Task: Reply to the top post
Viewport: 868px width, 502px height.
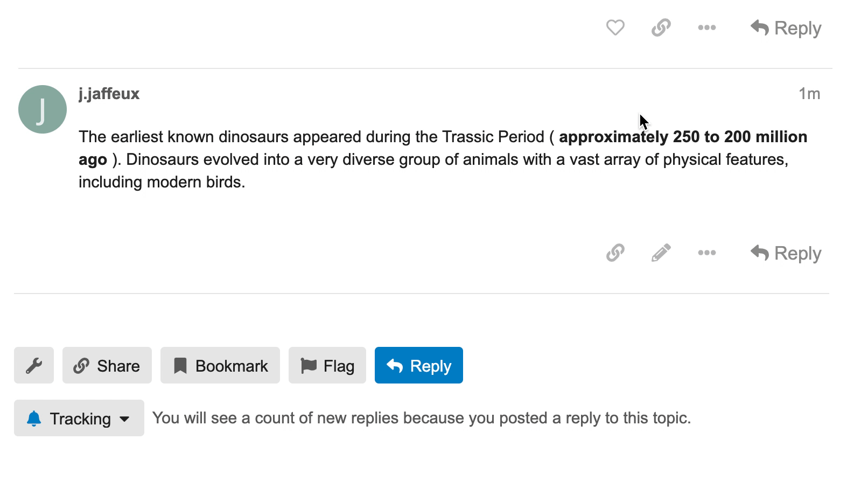Action: 786,28
